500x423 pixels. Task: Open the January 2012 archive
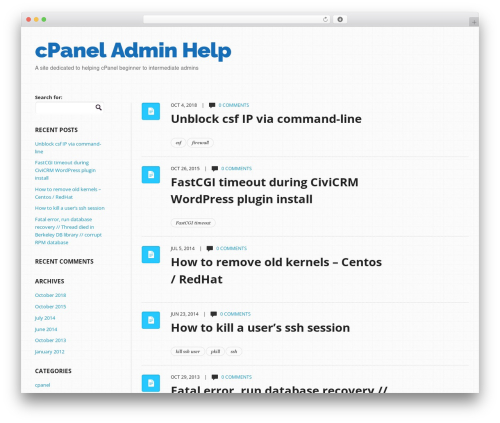(x=50, y=352)
